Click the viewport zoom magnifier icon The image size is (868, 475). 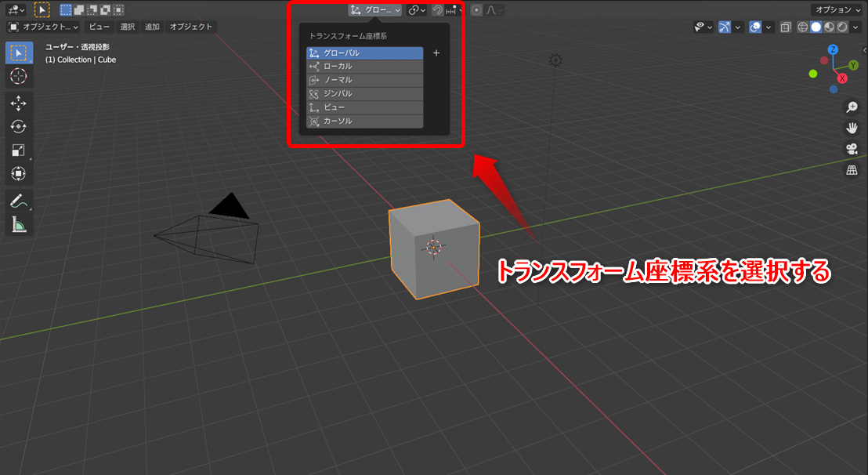tap(852, 107)
